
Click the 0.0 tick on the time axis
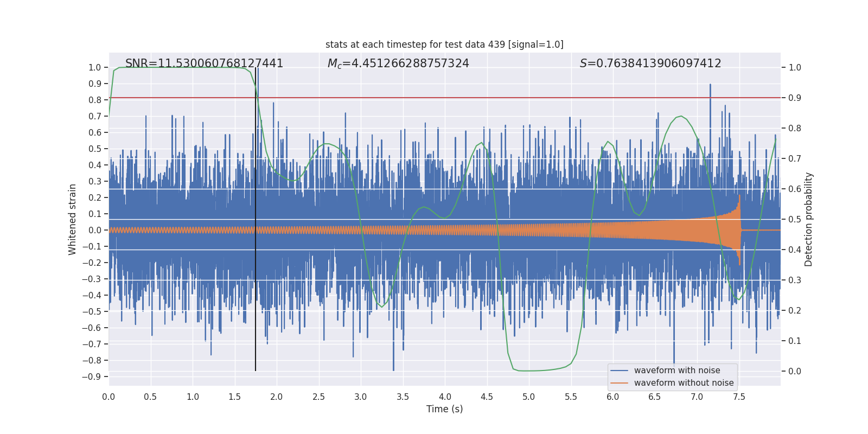[108, 397]
